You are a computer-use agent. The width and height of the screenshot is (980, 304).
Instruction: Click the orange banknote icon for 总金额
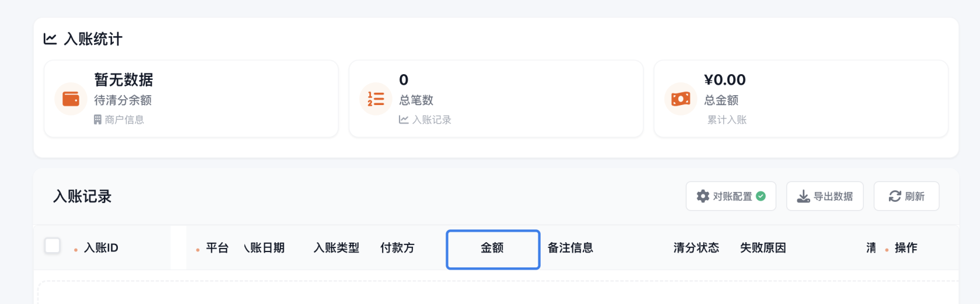pyautogui.click(x=680, y=99)
